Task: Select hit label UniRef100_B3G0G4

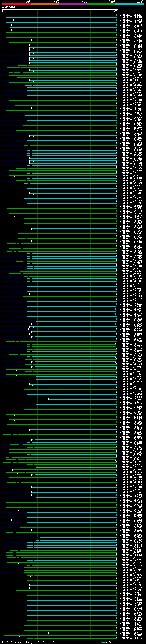Action: click(131, 170)
